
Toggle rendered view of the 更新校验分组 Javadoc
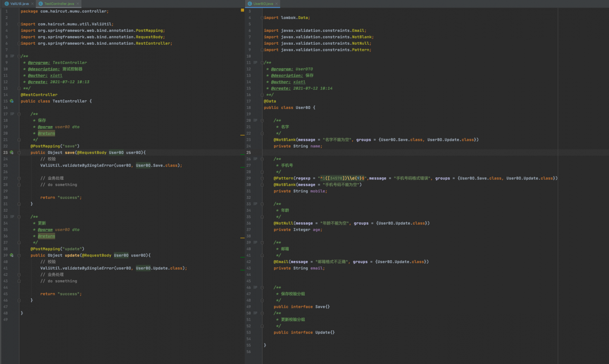tap(255, 313)
